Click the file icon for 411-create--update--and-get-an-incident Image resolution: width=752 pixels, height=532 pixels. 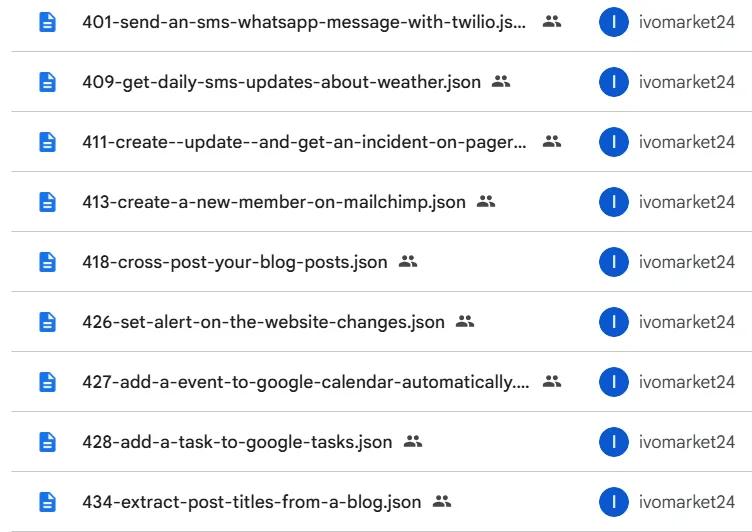click(47, 142)
